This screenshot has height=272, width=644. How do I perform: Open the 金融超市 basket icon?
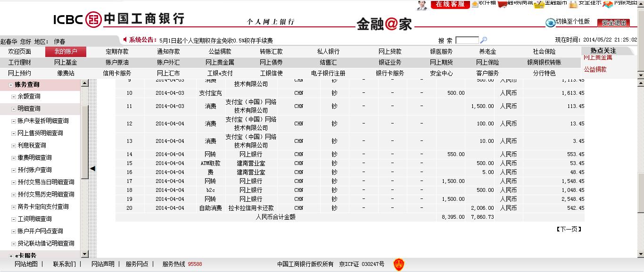[539, 4]
